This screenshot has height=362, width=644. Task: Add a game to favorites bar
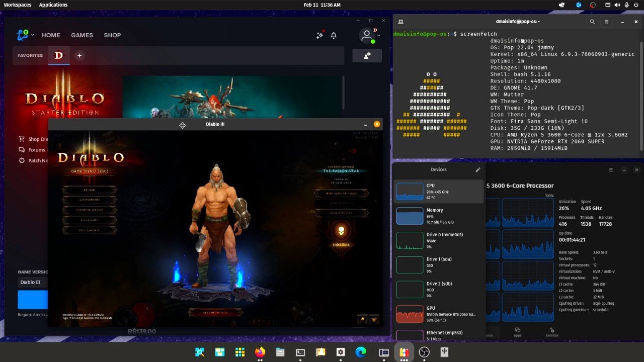(79, 55)
